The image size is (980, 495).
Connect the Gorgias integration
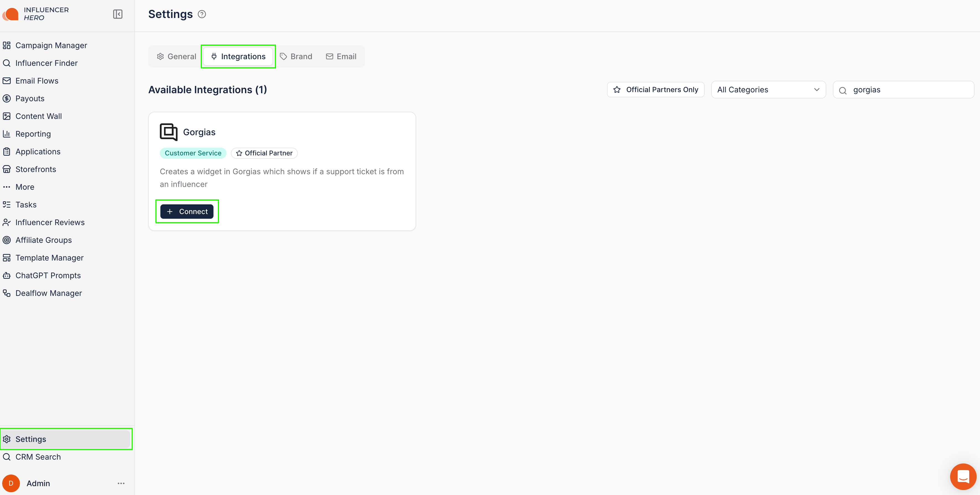[187, 212]
